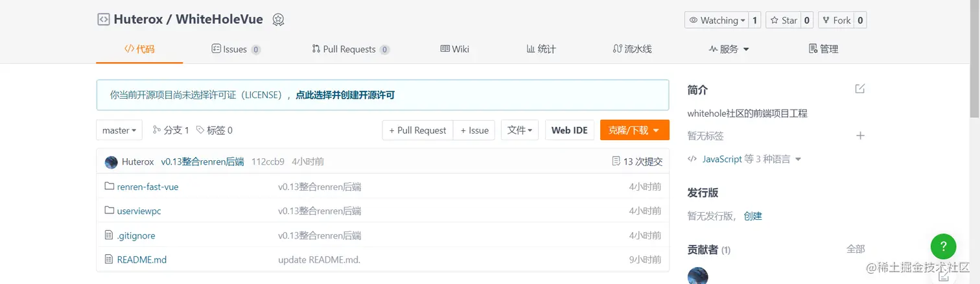The width and height of the screenshot is (980, 284).
Task: Open the 克隆/下载 dropdown button
Action: point(635,130)
